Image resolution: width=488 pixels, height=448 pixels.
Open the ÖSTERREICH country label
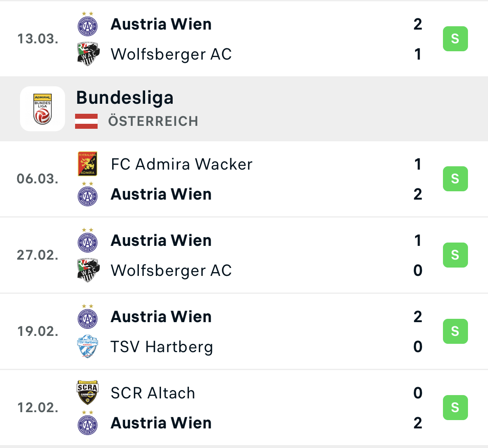tap(153, 121)
